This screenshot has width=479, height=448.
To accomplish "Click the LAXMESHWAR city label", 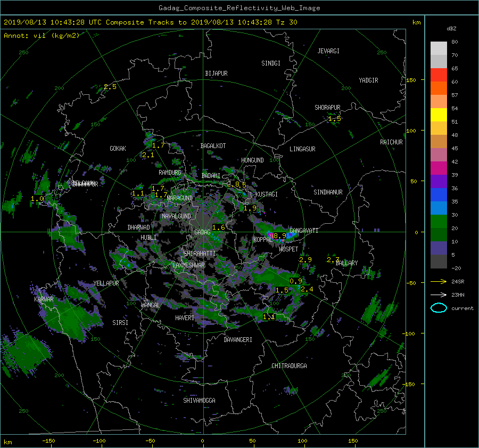I will (188, 265).
